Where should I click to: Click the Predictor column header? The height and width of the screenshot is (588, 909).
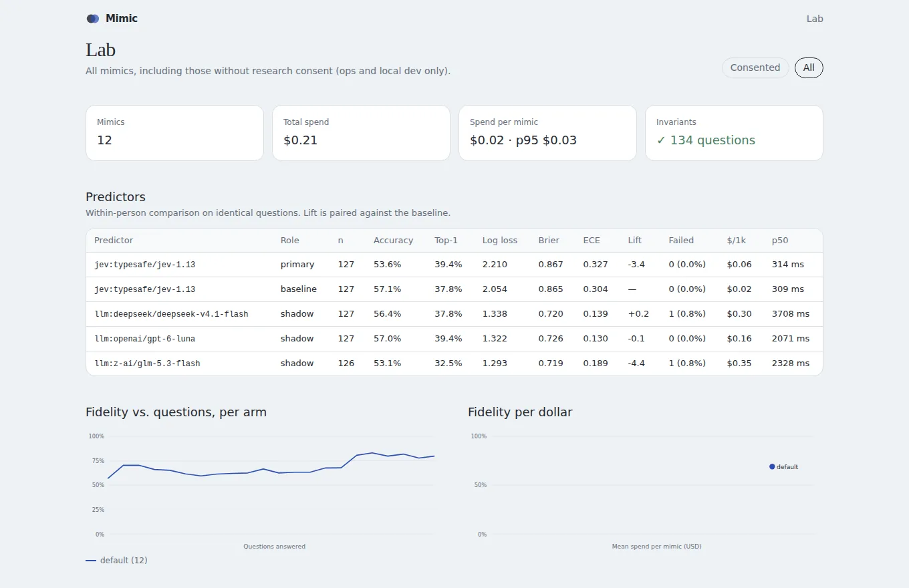(x=114, y=241)
